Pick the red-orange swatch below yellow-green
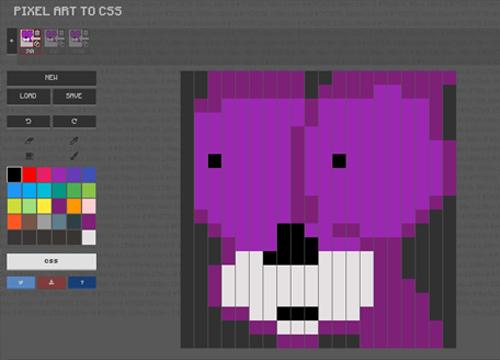This screenshot has height=360, width=500. tap(14, 222)
